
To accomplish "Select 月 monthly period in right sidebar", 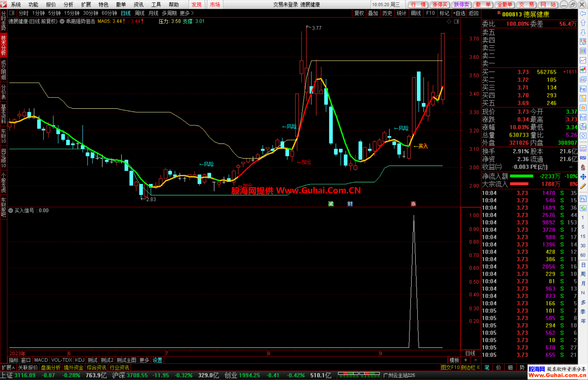I will pos(583,284).
